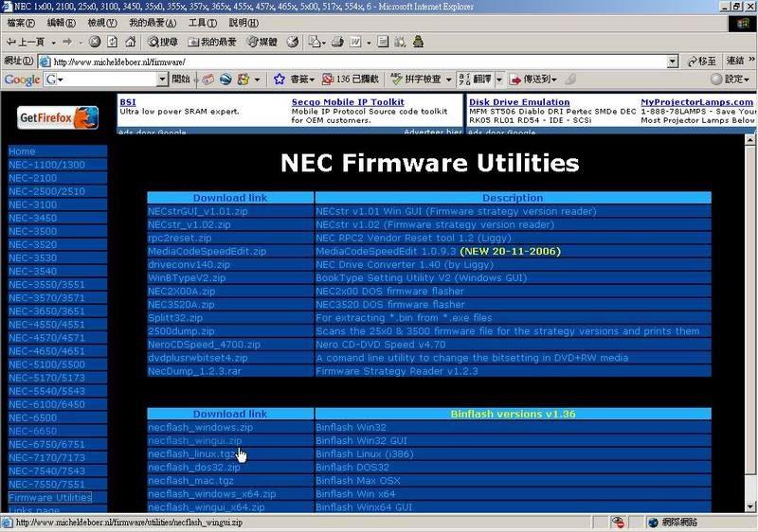The image size is (758, 532).
Task: Expand the Edit with Word dropdown arrow
Action: click(x=369, y=43)
